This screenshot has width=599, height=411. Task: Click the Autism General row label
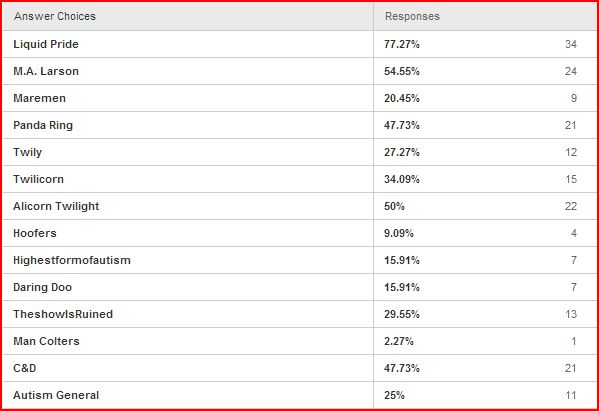(x=56, y=395)
